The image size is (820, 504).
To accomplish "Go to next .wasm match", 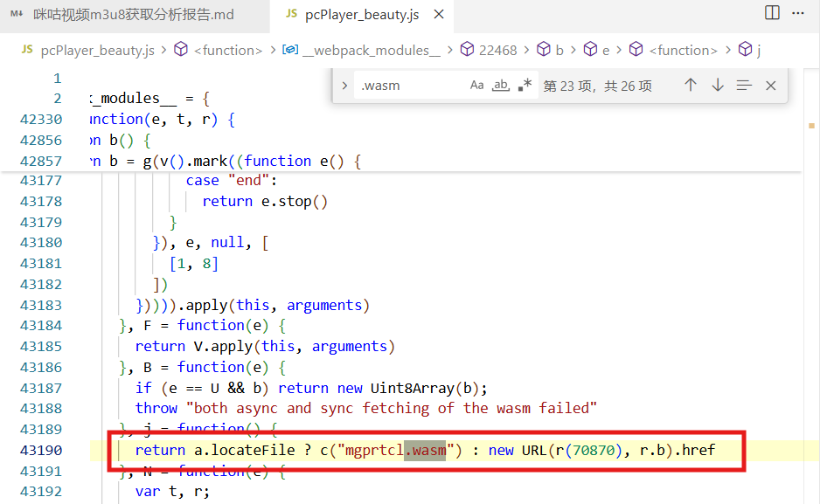I will [x=718, y=85].
